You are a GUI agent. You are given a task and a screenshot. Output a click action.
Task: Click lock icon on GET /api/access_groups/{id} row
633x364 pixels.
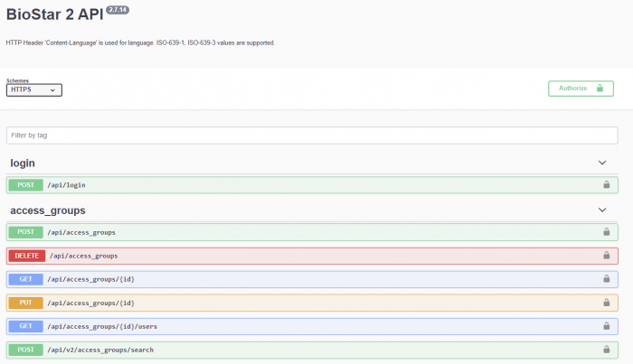click(x=607, y=279)
